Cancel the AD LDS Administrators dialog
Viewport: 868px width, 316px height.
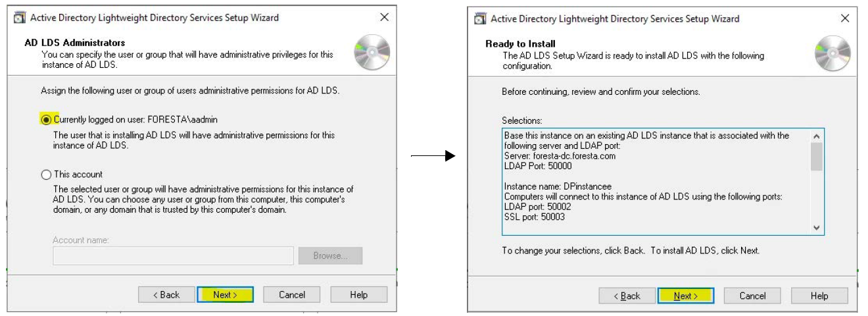pyautogui.click(x=291, y=295)
